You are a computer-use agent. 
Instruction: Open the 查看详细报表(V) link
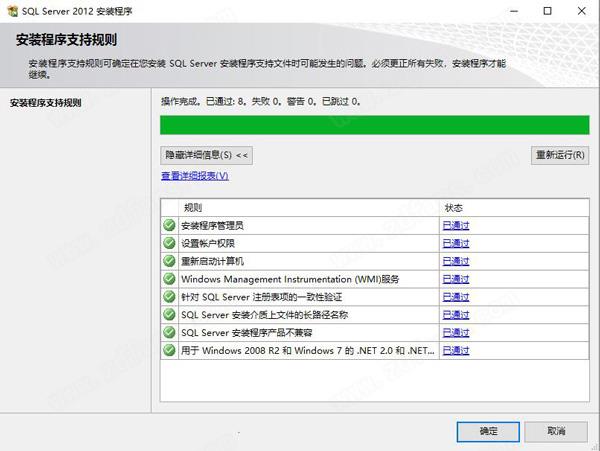(x=195, y=176)
